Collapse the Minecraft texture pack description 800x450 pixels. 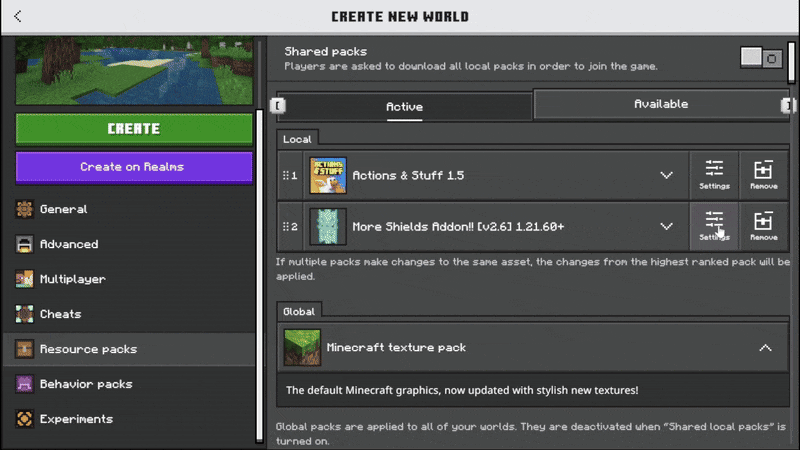pos(765,347)
